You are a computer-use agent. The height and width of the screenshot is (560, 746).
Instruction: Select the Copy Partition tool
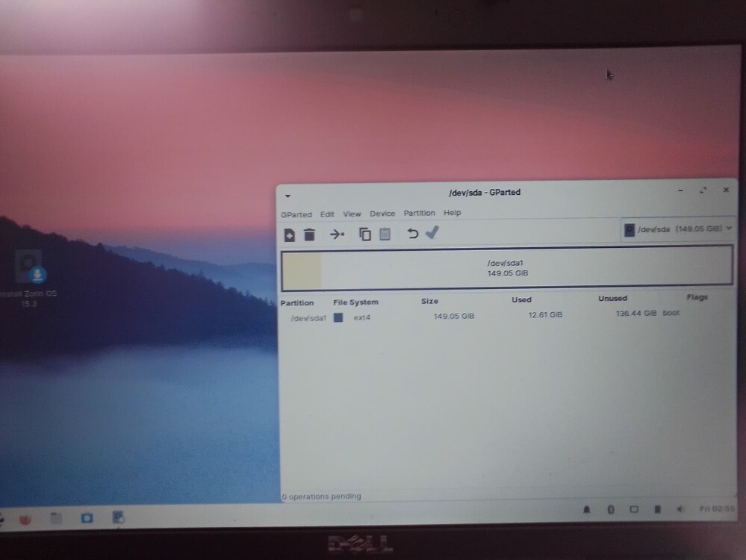365,234
